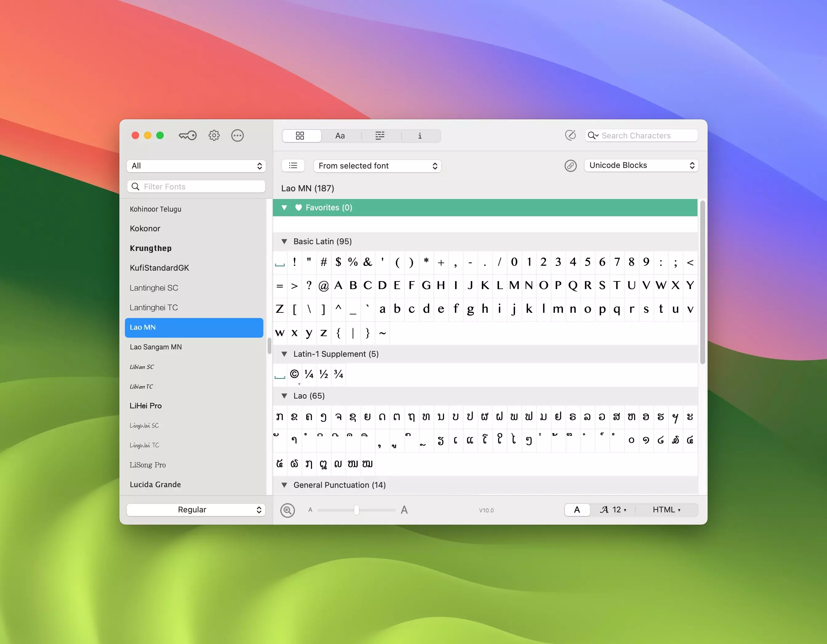
Task: Open the Unicode Blocks dropdown
Action: pyautogui.click(x=641, y=165)
